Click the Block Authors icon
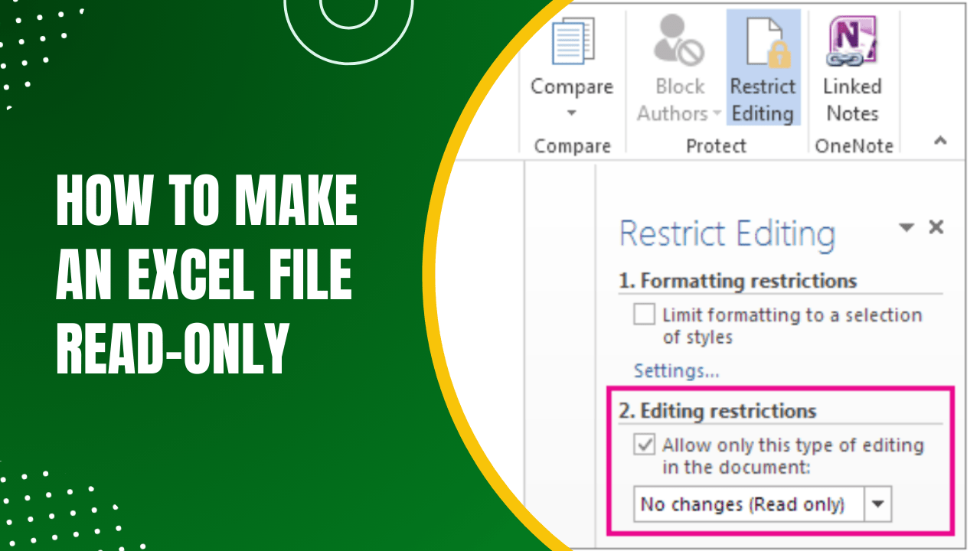Image resolution: width=980 pixels, height=551 pixels. 677,42
